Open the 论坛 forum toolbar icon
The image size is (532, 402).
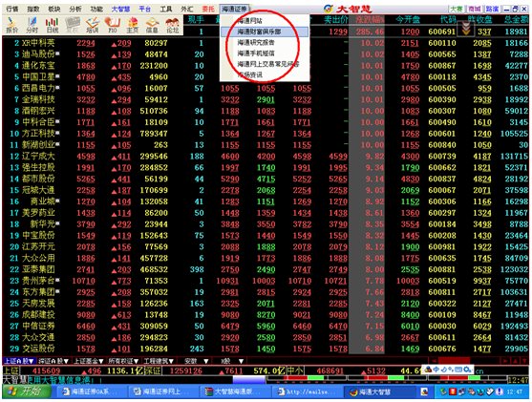tap(172, 25)
